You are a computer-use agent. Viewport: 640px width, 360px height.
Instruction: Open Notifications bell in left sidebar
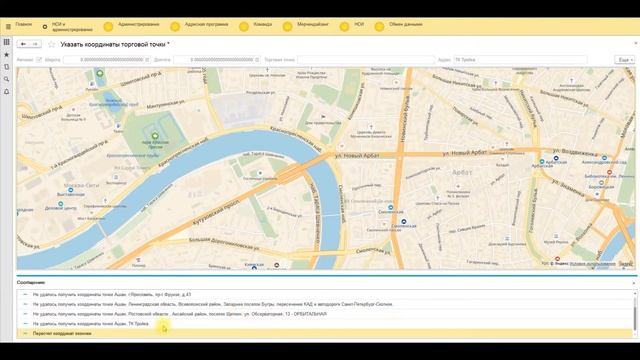7,92
